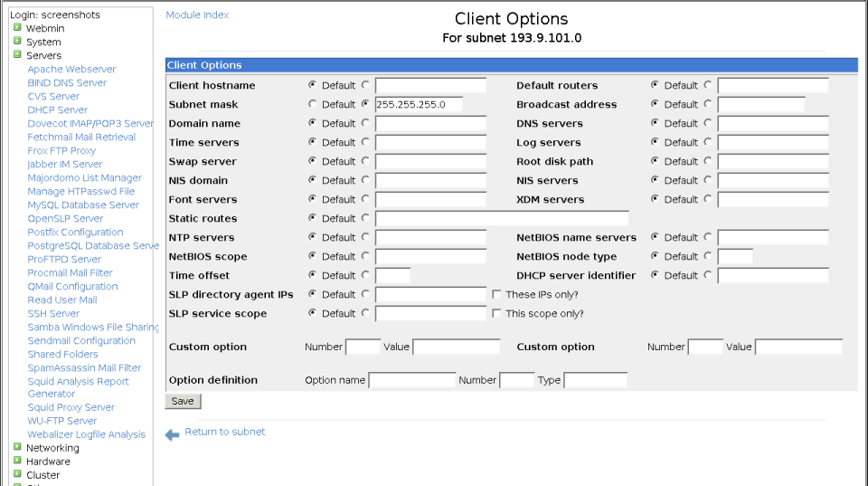Click the NetBIOS node type field

click(x=735, y=257)
